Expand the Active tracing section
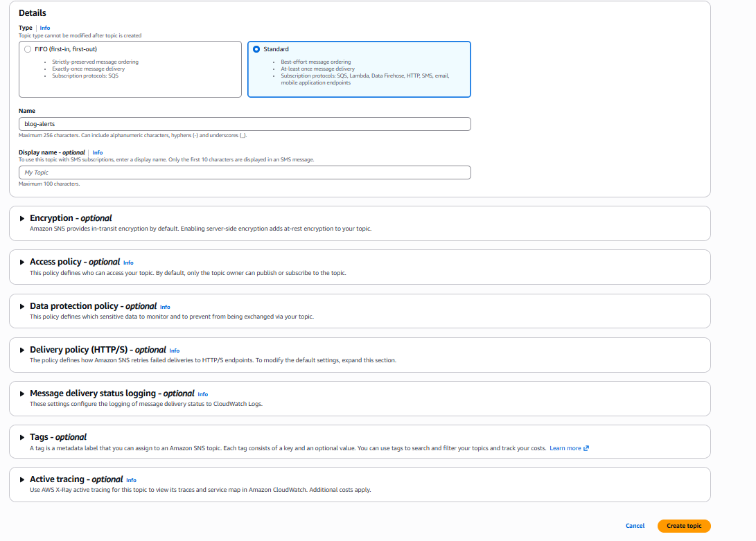The image size is (756, 541). click(21, 479)
